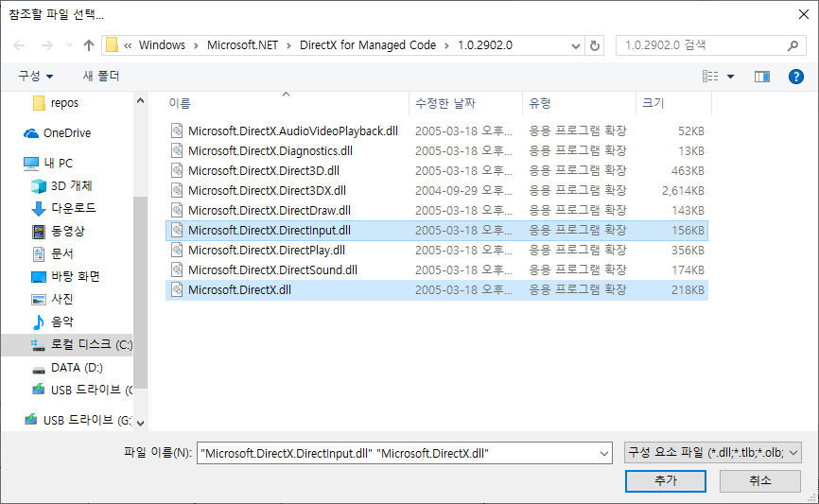Viewport: 819px width, 504px height.
Task: Open help with the question mark
Action: pos(796,77)
